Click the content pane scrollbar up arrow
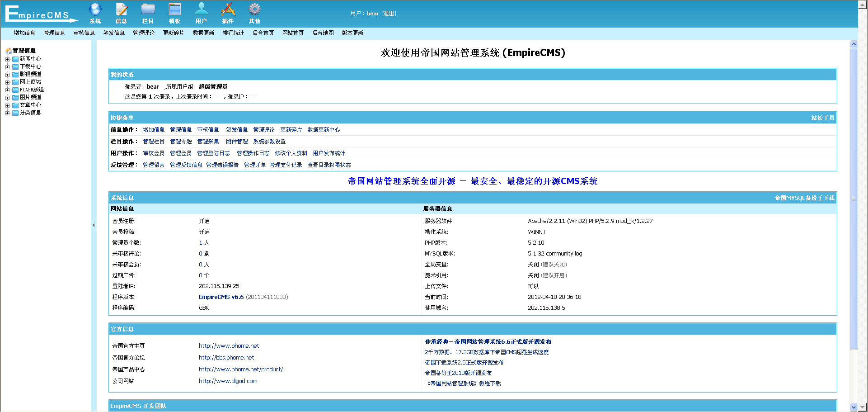Image resolution: width=868 pixels, height=412 pixels. 854,44
